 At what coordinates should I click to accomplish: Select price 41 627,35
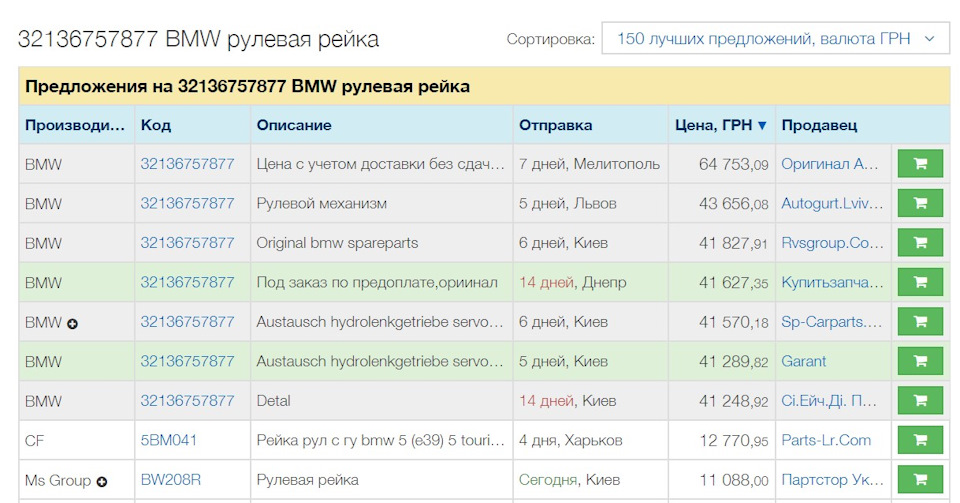pos(733,282)
